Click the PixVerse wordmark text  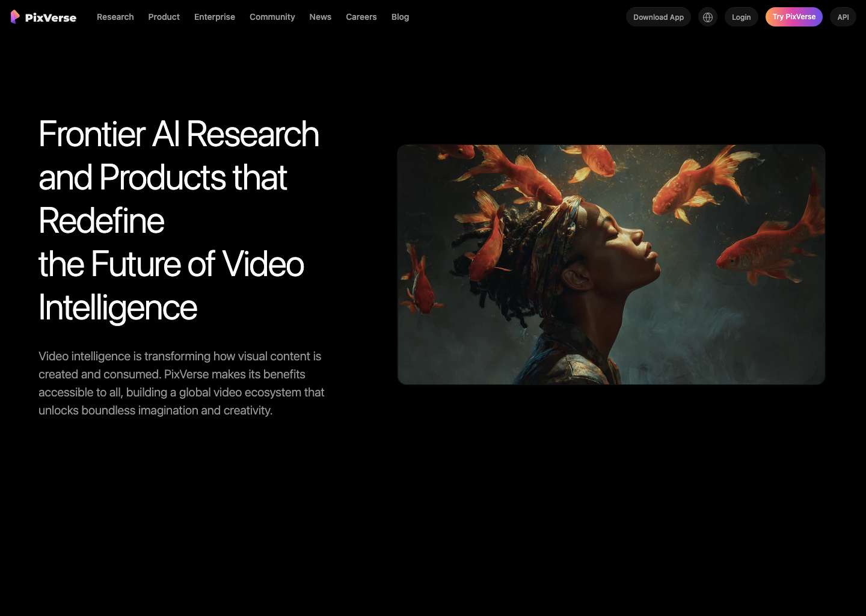tap(51, 17)
